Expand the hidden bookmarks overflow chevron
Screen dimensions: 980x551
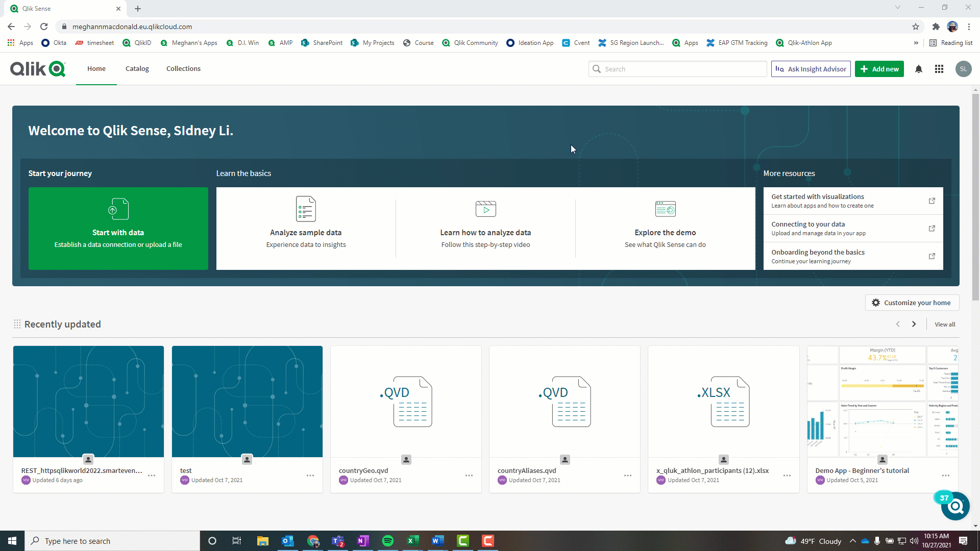pyautogui.click(x=916, y=43)
